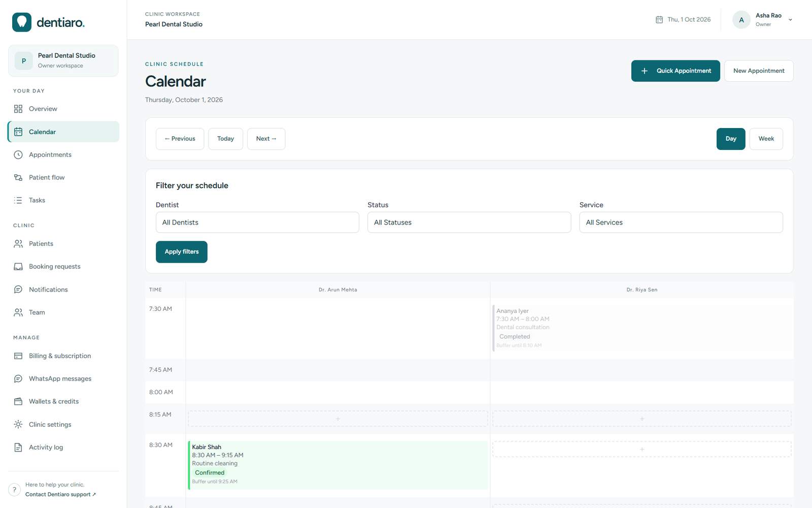The image size is (812, 508).
Task: Open Clinic settings page
Action: [63, 424]
